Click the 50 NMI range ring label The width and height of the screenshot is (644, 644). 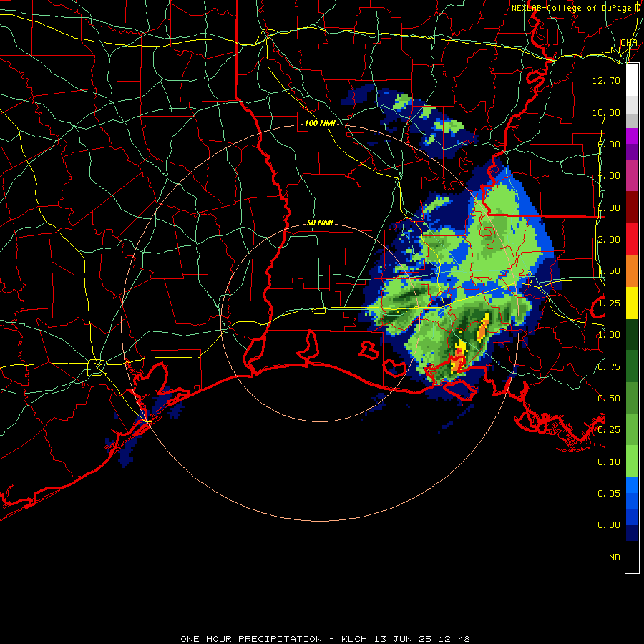click(320, 223)
